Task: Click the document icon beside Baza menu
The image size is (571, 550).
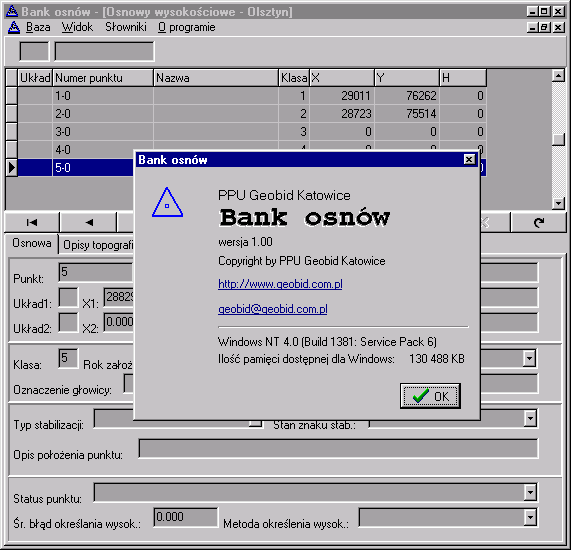Action: coord(14,27)
